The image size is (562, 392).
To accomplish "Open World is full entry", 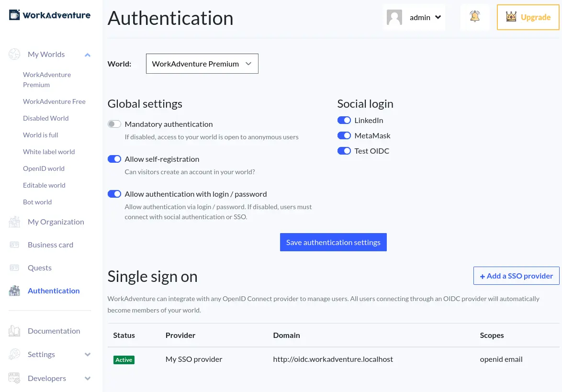I will pyautogui.click(x=41, y=135).
